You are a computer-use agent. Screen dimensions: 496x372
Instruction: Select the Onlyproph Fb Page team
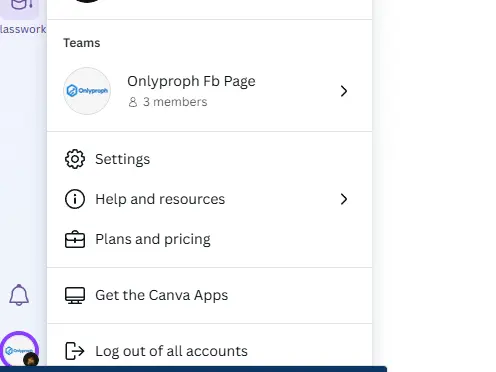point(209,91)
